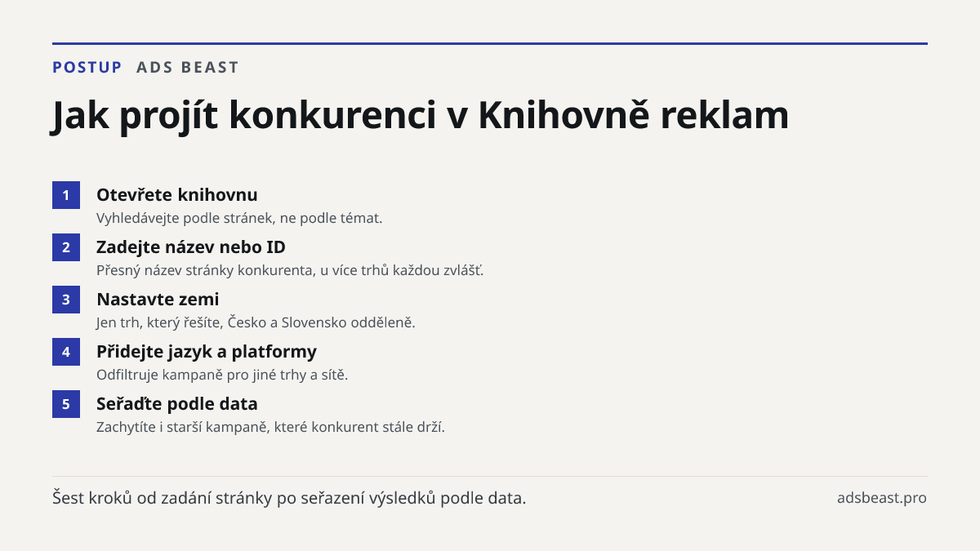Screen dimensions: 980x551
Task: Click step number 5 badge
Action: [x=66, y=404]
